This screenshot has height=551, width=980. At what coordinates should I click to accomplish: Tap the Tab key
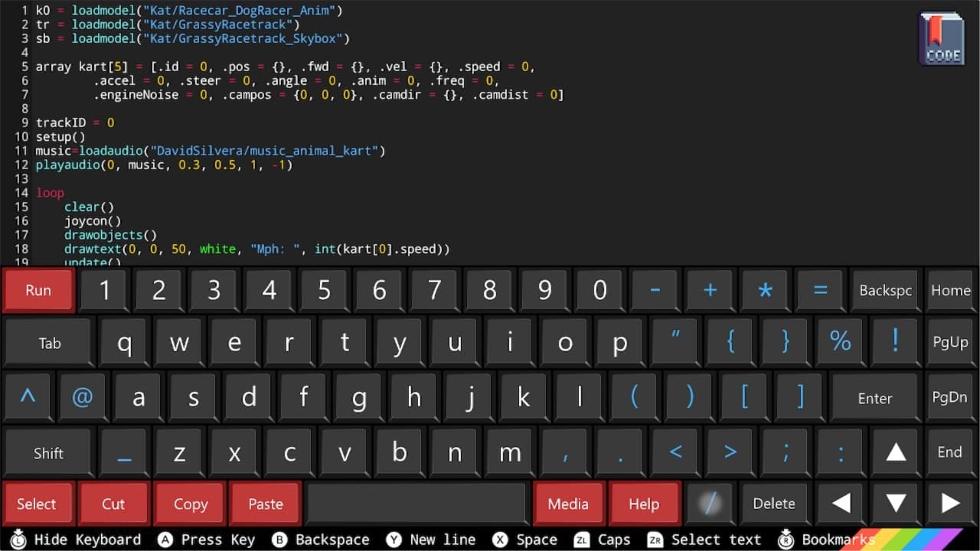click(48, 342)
